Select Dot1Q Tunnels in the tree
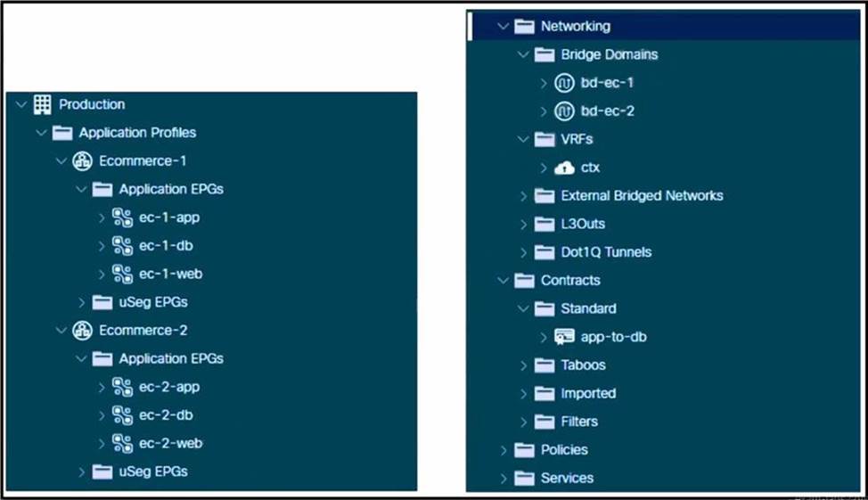Image resolution: width=868 pixels, height=500 pixels. 606,252
